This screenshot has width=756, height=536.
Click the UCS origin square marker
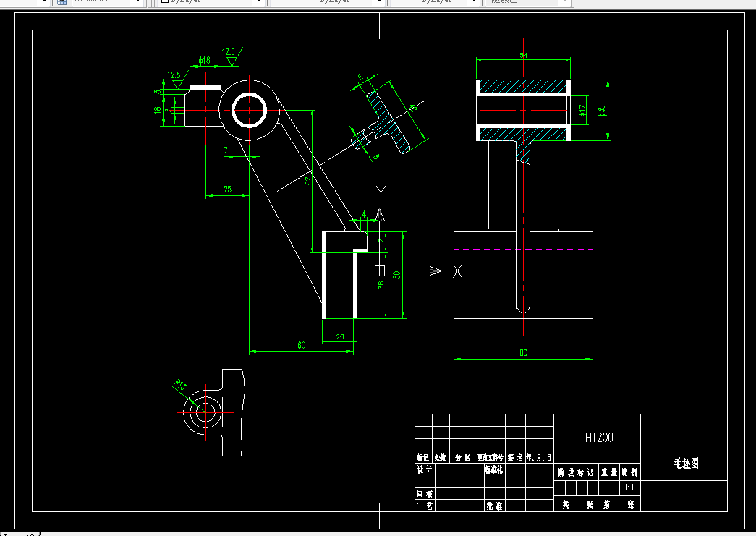[380, 271]
